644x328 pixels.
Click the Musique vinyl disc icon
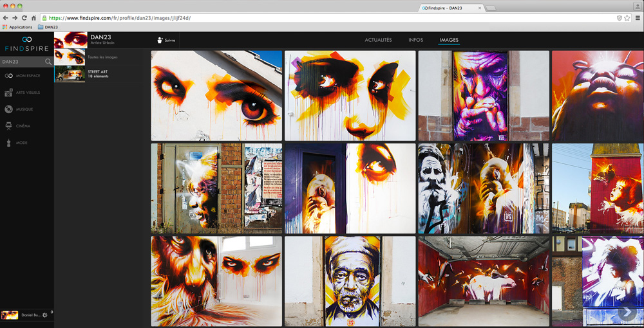8,109
